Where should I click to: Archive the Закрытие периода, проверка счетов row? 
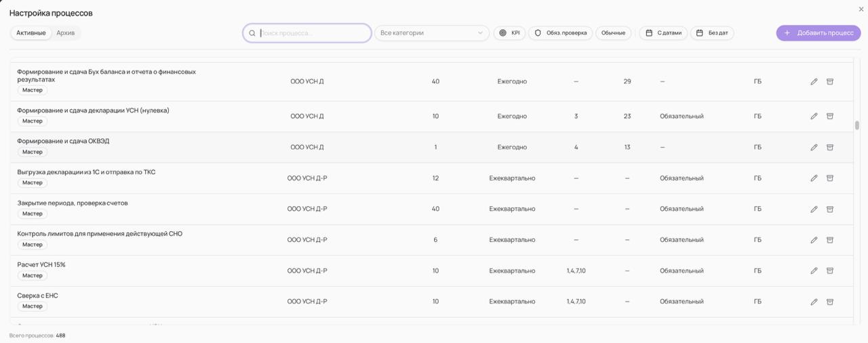click(829, 209)
